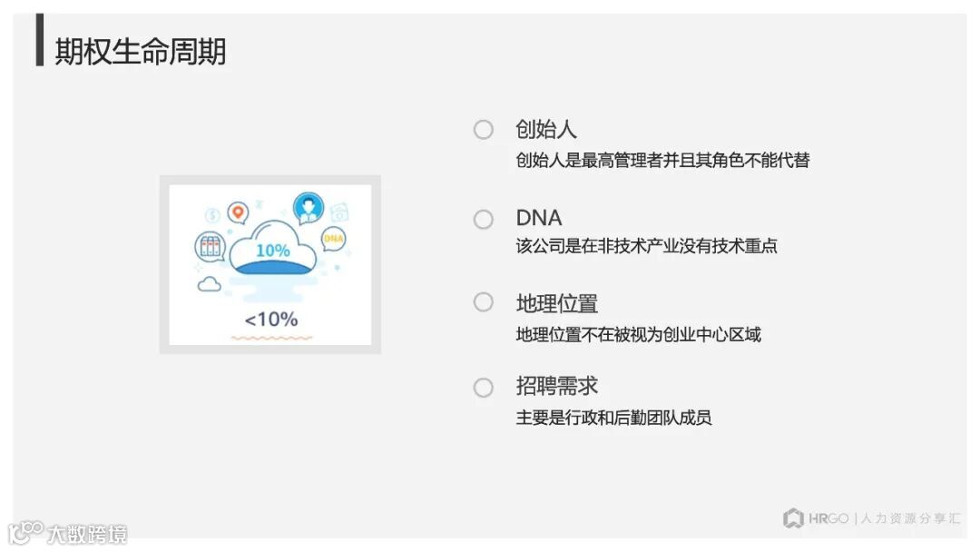Click the HRGO house logo icon
The width and height of the screenshot is (980, 552).
tap(793, 518)
